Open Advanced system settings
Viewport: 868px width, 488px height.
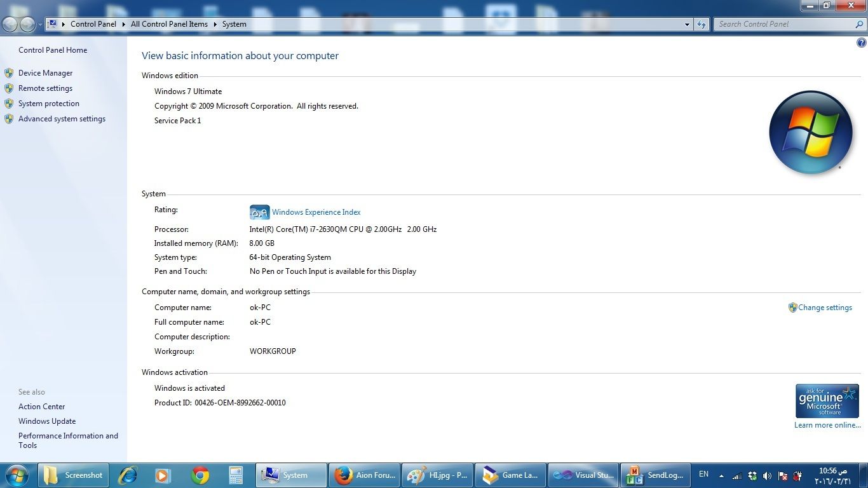(x=62, y=119)
